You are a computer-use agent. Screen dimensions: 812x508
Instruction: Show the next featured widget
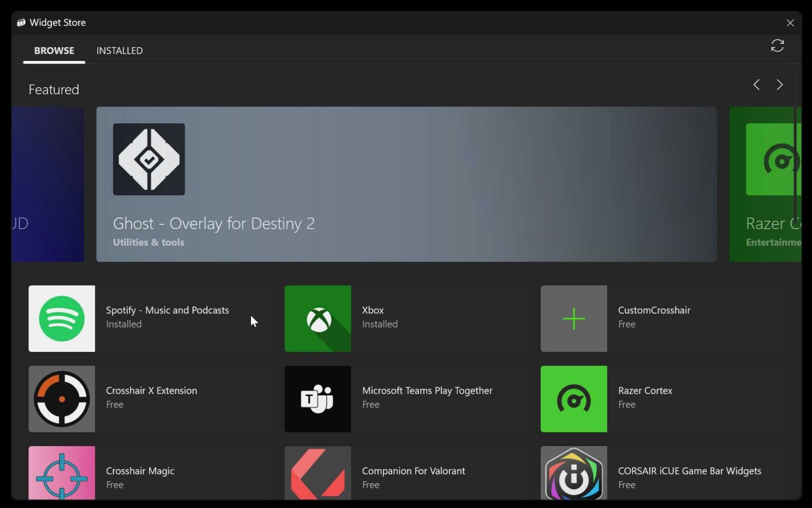(780, 85)
